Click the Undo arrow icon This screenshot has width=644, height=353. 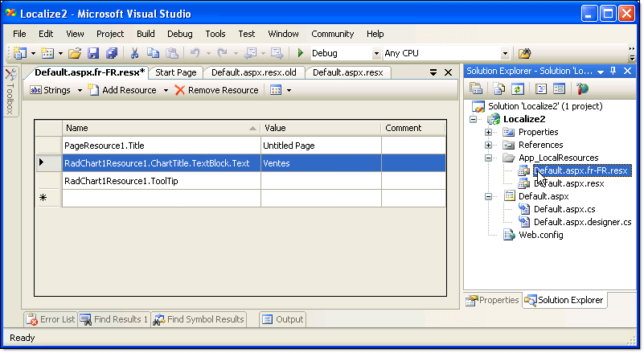coord(195,53)
